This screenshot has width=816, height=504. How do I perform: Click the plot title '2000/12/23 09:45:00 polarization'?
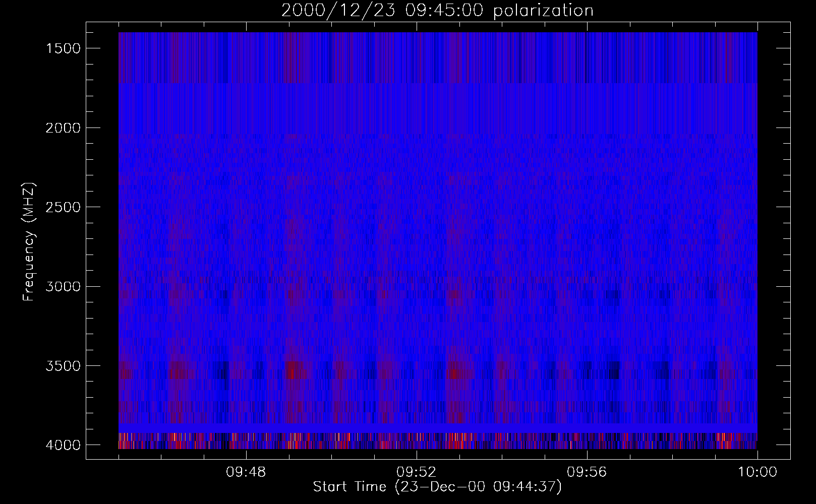tap(437, 11)
